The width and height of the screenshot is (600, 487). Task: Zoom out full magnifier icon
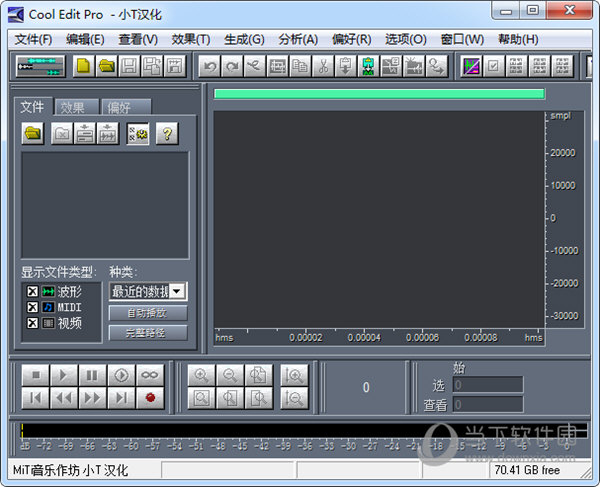pos(258,375)
